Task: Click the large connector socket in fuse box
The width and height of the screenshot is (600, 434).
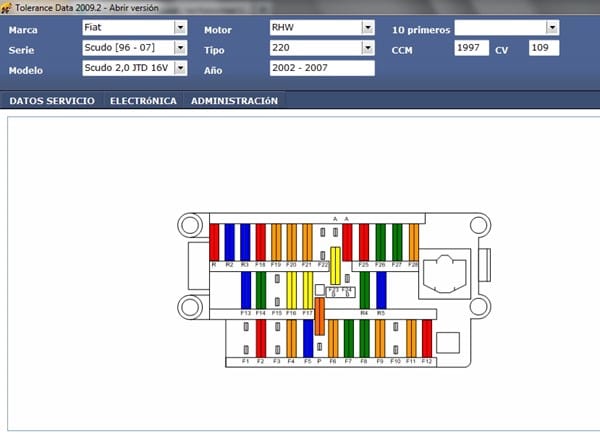Action: click(x=445, y=274)
